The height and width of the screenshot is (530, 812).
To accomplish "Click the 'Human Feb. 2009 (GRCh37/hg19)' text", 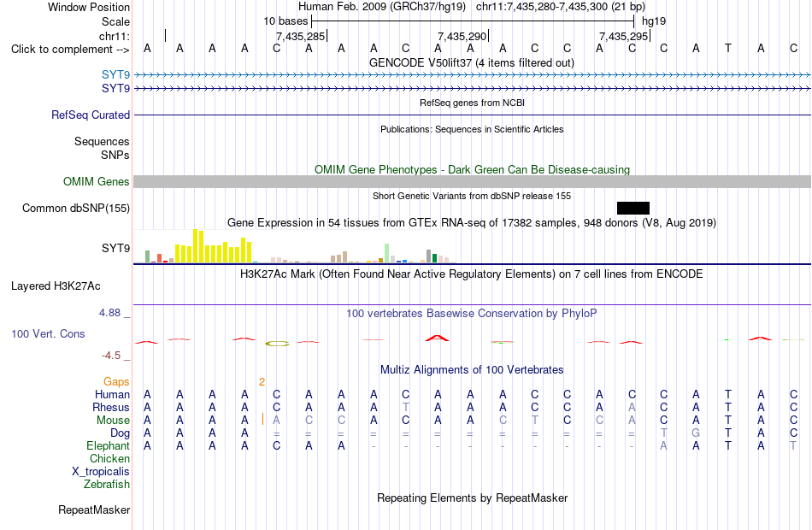I will coord(382,7).
